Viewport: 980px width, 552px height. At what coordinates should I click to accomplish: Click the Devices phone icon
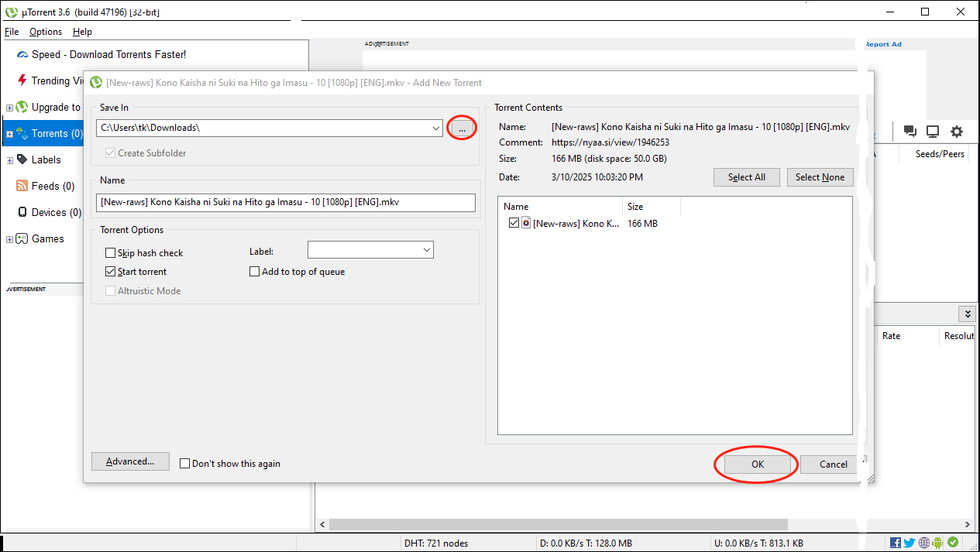[x=22, y=212]
